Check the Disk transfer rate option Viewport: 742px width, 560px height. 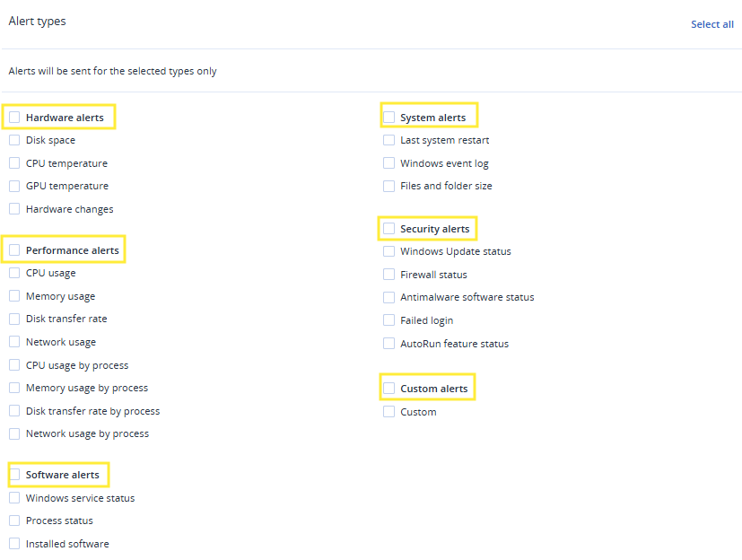(x=14, y=319)
